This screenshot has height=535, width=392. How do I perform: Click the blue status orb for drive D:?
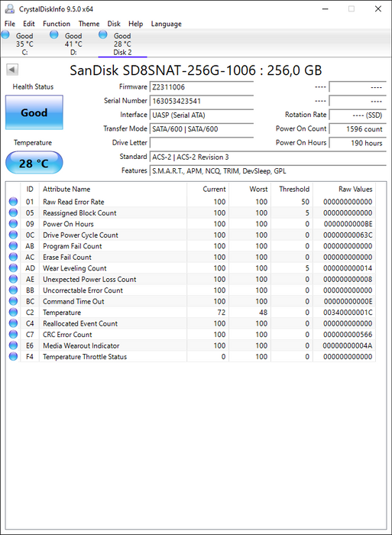54,34
